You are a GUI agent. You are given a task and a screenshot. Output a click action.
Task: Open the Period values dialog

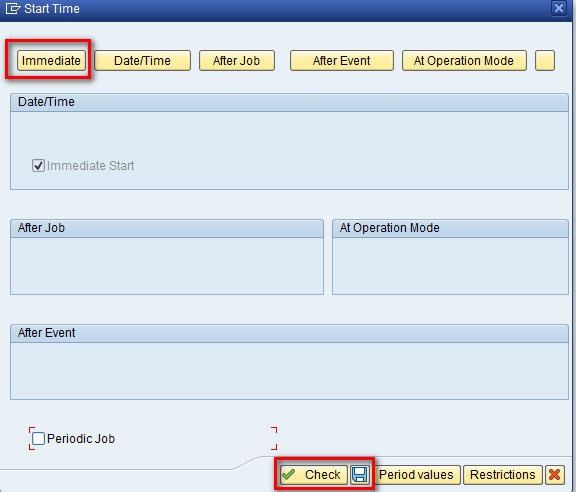pos(416,475)
